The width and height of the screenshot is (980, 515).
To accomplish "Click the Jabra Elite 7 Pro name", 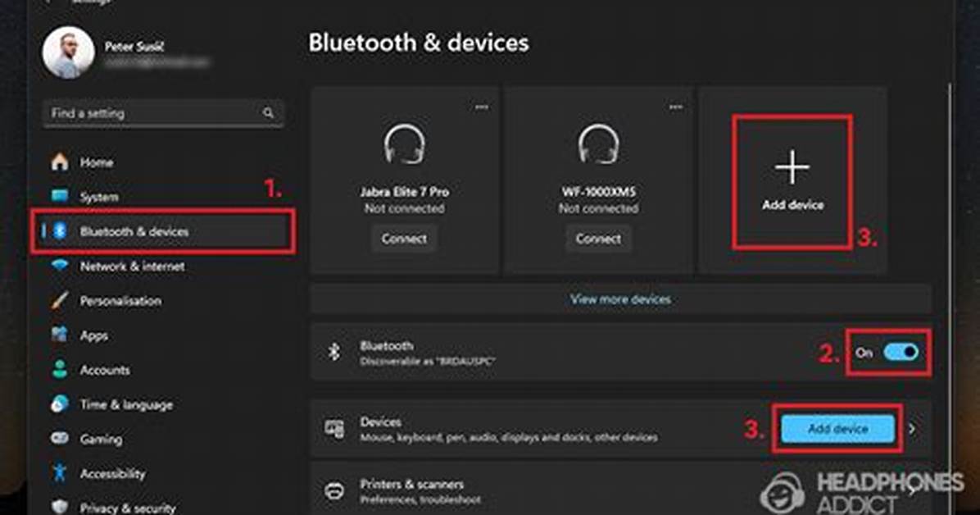I will (x=405, y=191).
